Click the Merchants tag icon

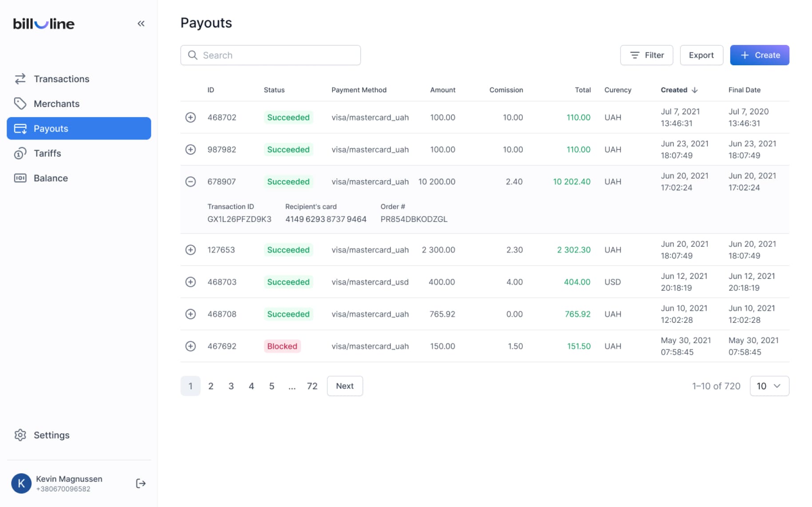tap(20, 103)
